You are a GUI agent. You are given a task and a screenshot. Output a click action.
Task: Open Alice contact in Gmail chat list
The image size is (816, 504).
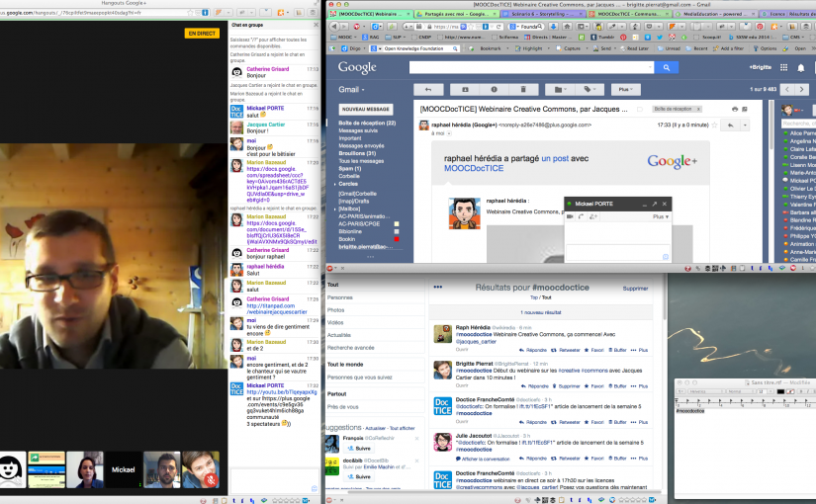pyautogui.click(x=802, y=133)
